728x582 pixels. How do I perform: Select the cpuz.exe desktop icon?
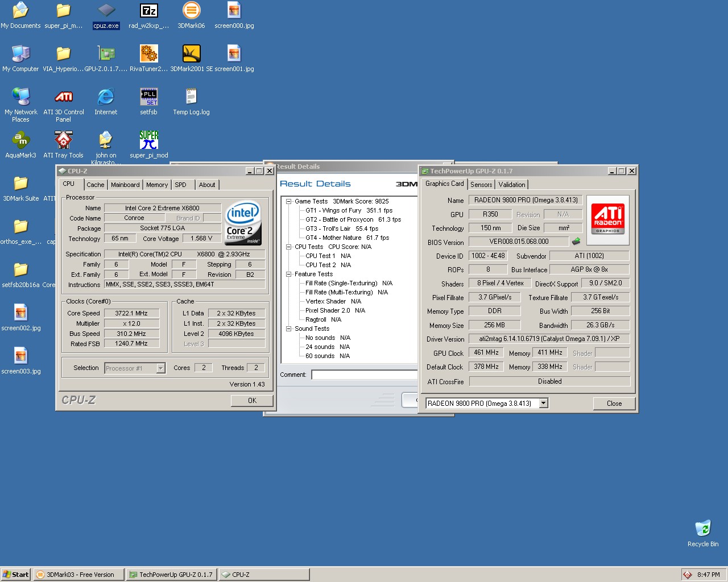(106, 15)
